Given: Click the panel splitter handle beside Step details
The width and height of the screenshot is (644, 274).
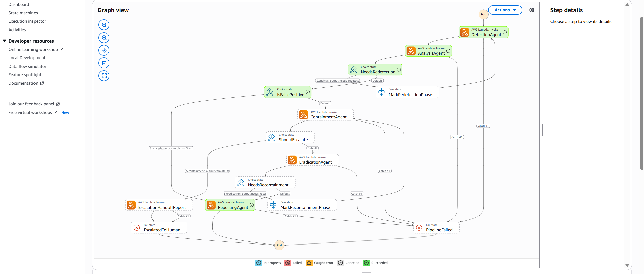Looking at the screenshot, I should coord(542,130).
